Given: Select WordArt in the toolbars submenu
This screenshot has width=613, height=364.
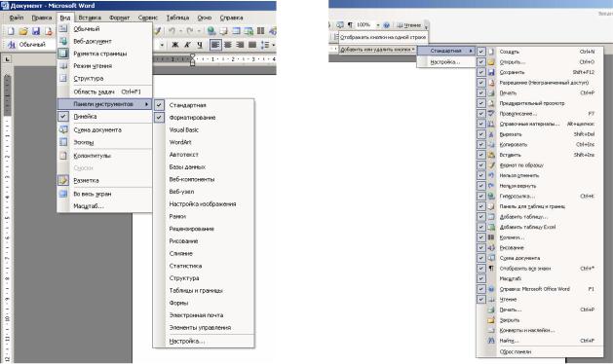Looking at the screenshot, I should [204, 142].
